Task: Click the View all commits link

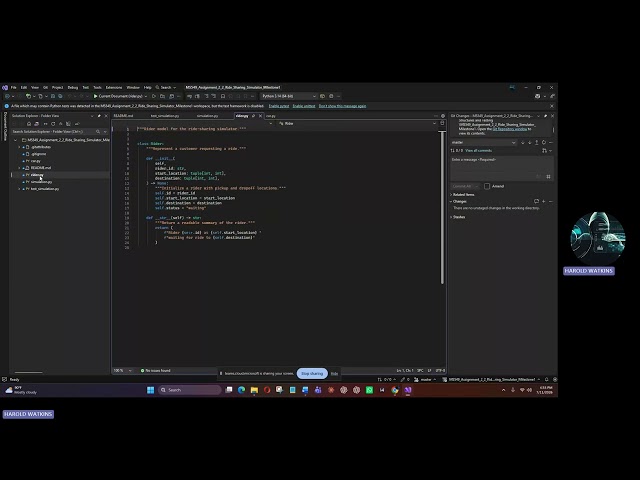Action: point(478,151)
